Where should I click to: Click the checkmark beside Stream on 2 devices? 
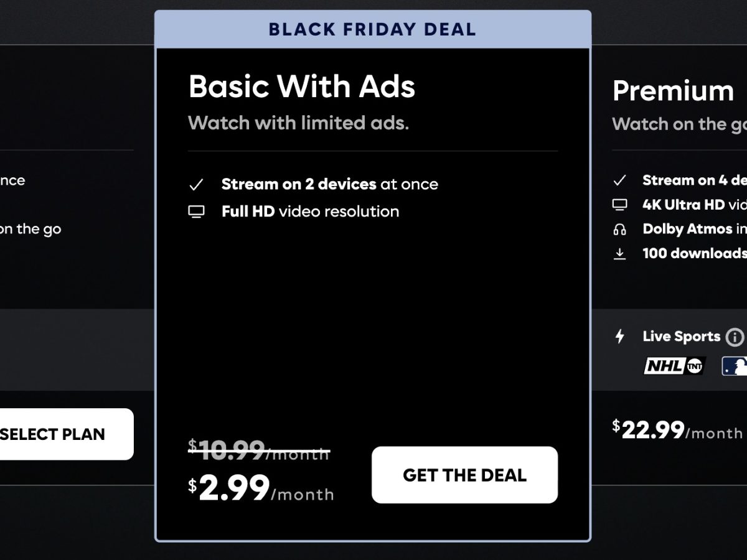click(x=196, y=185)
